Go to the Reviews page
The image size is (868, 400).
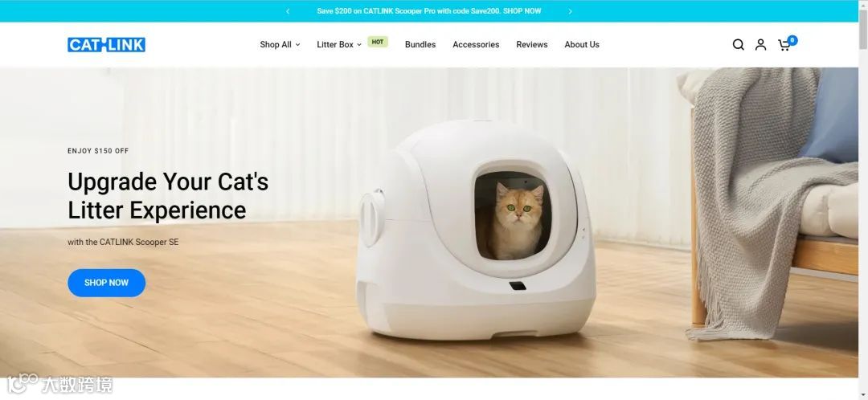[532, 45]
